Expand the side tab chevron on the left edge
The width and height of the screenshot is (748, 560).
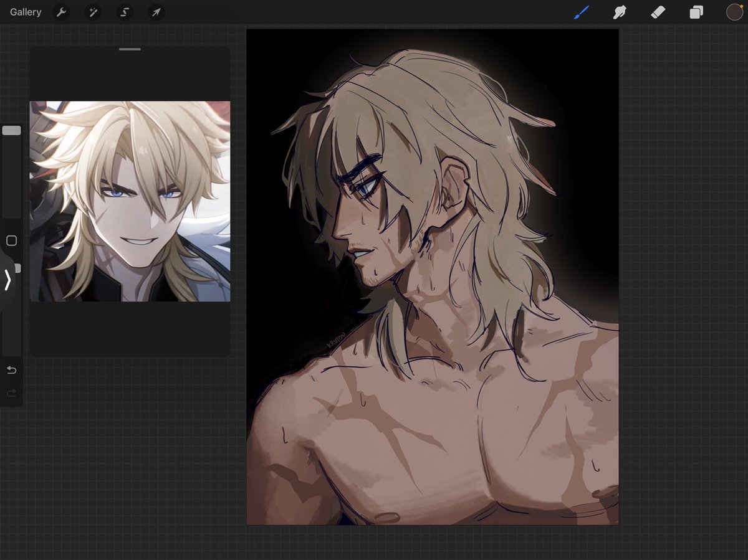(x=7, y=280)
